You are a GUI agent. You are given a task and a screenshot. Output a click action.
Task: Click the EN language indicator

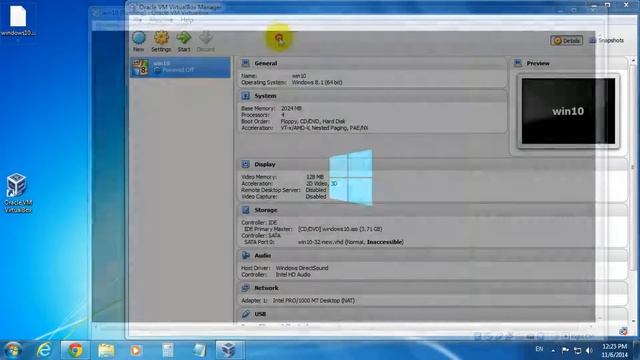539,349
